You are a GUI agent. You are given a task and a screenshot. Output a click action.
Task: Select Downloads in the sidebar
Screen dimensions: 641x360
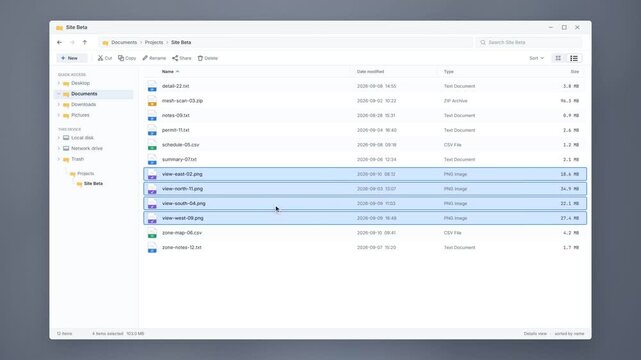[83, 104]
